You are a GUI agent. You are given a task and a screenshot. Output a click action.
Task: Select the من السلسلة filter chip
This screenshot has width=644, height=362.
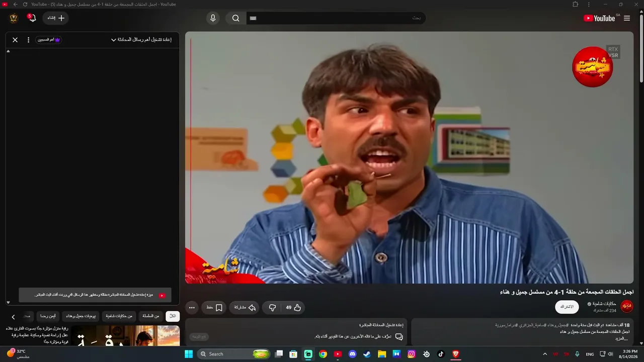click(x=150, y=316)
